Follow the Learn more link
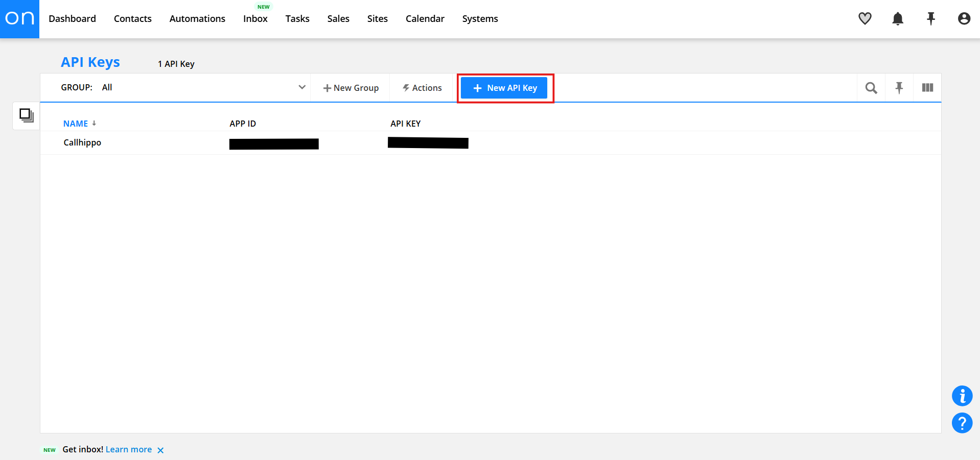The image size is (980, 460). [129, 449]
